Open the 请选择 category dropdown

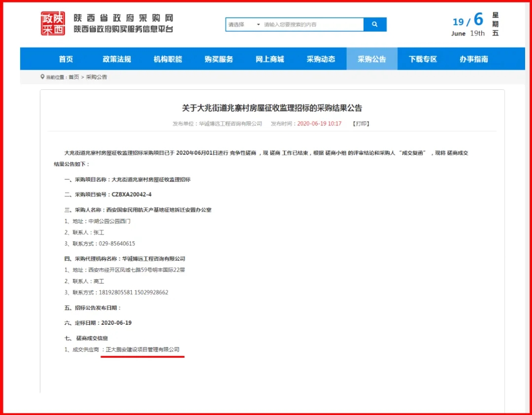[244, 24]
